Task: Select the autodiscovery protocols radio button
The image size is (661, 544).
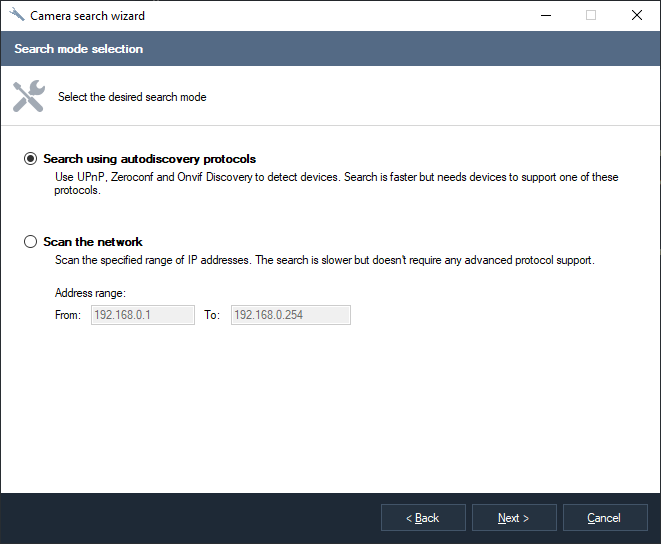Action: click(31, 159)
